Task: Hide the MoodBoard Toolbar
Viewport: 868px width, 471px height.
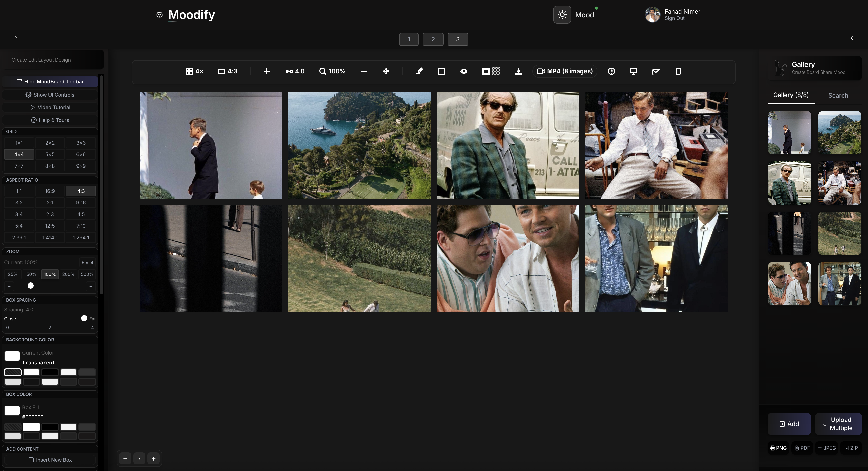Action: (50, 82)
